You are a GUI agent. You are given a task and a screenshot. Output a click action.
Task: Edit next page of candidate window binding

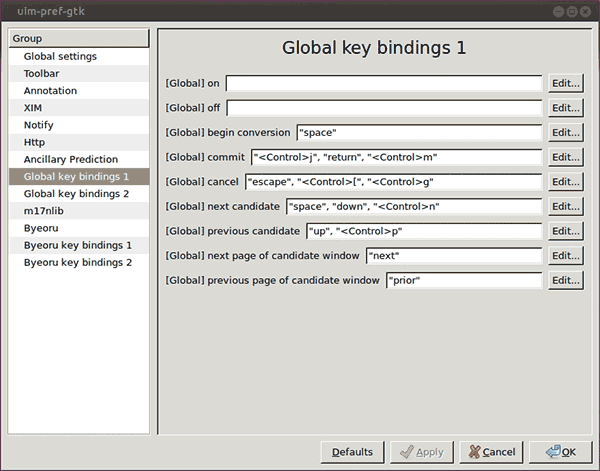pyautogui.click(x=566, y=256)
